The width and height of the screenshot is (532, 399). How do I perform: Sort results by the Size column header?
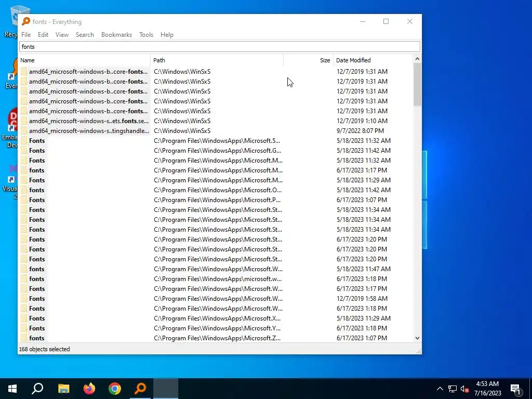tap(309, 60)
